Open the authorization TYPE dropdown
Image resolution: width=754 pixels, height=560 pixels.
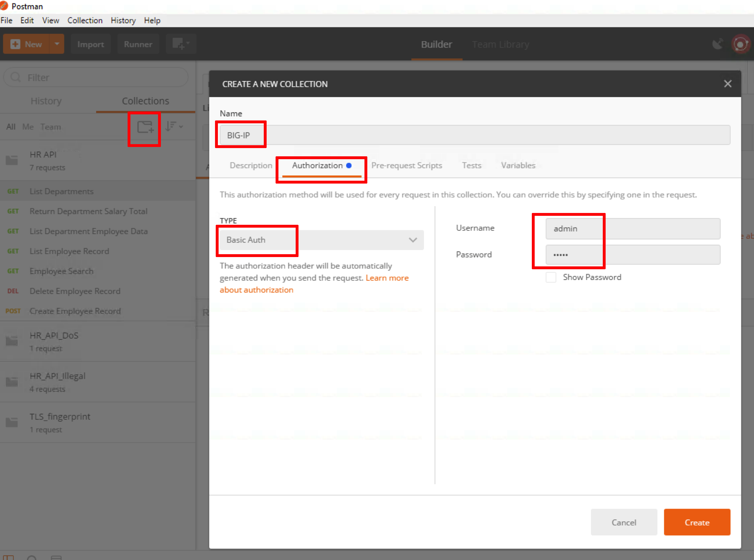321,240
